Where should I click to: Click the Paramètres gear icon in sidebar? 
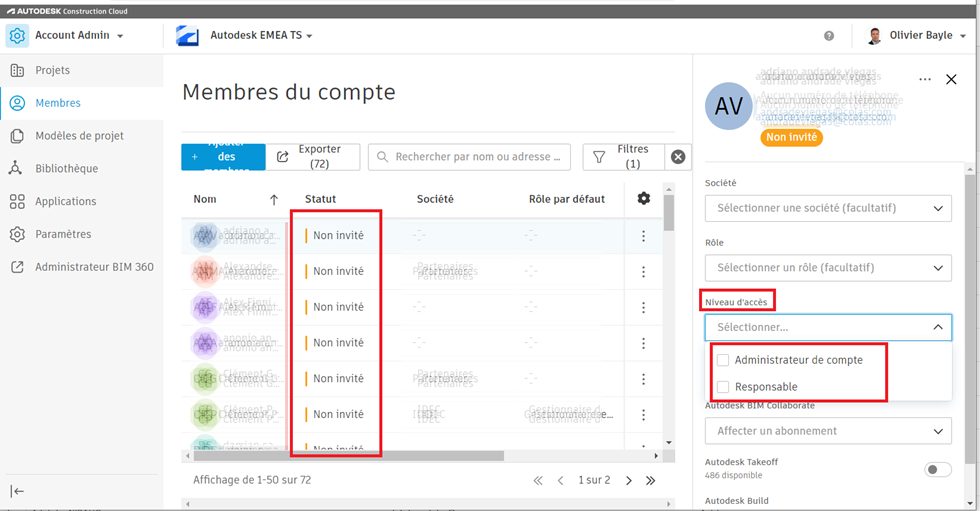pyautogui.click(x=18, y=234)
